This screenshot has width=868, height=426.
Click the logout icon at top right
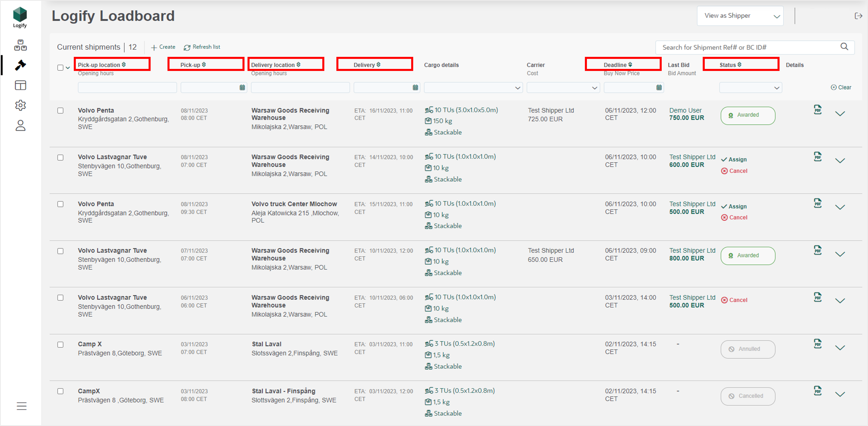[x=858, y=16]
